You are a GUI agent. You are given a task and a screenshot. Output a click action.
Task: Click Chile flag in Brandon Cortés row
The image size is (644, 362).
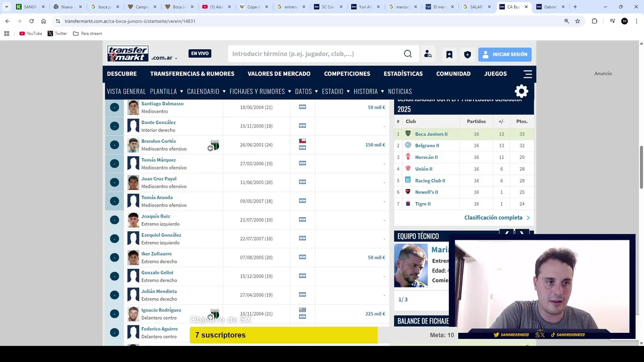[x=302, y=141]
